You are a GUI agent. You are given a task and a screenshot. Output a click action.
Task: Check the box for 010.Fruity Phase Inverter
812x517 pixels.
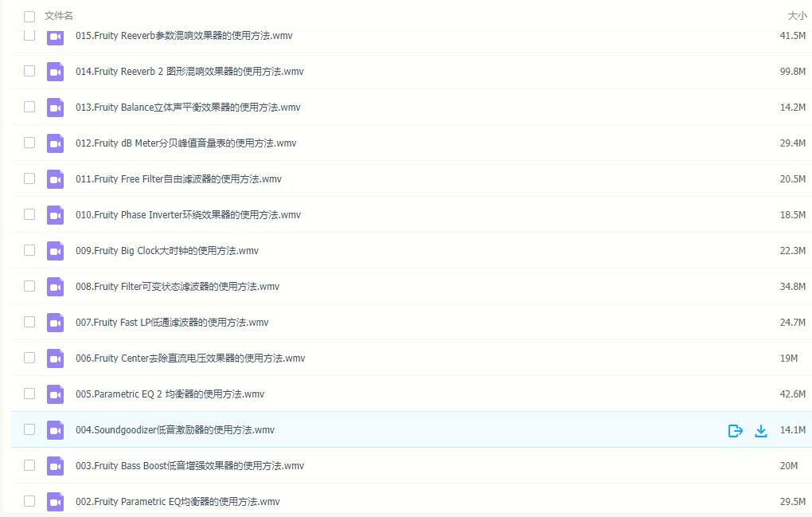pyautogui.click(x=29, y=214)
